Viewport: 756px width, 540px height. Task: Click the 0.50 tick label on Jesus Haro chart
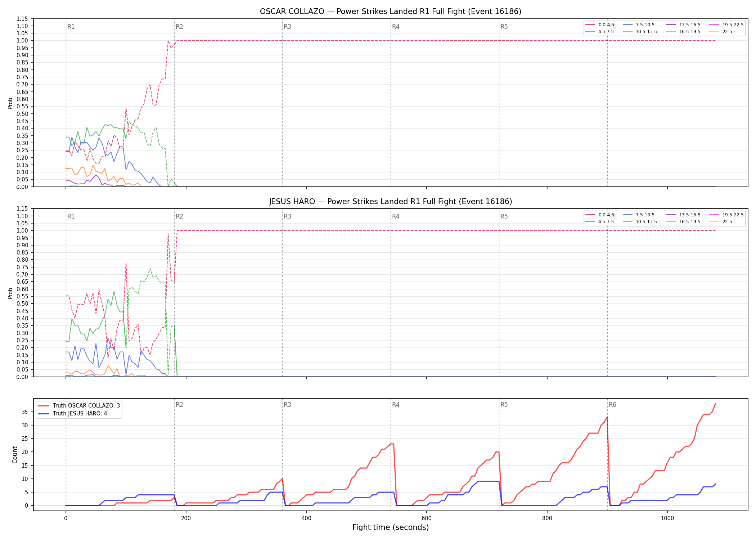click(22, 303)
